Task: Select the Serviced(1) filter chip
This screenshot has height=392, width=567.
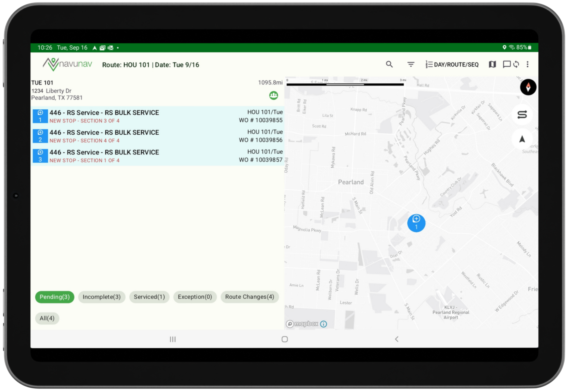Action: click(x=149, y=297)
